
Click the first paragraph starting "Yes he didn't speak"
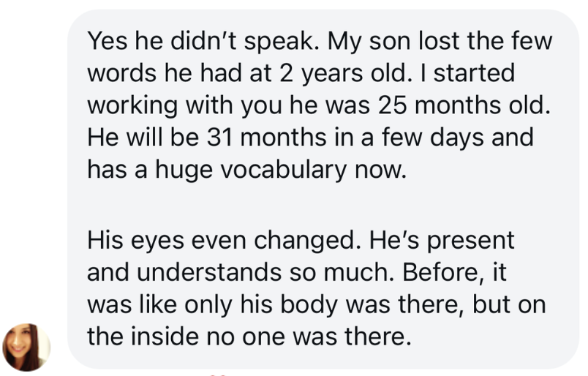point(314,105)
